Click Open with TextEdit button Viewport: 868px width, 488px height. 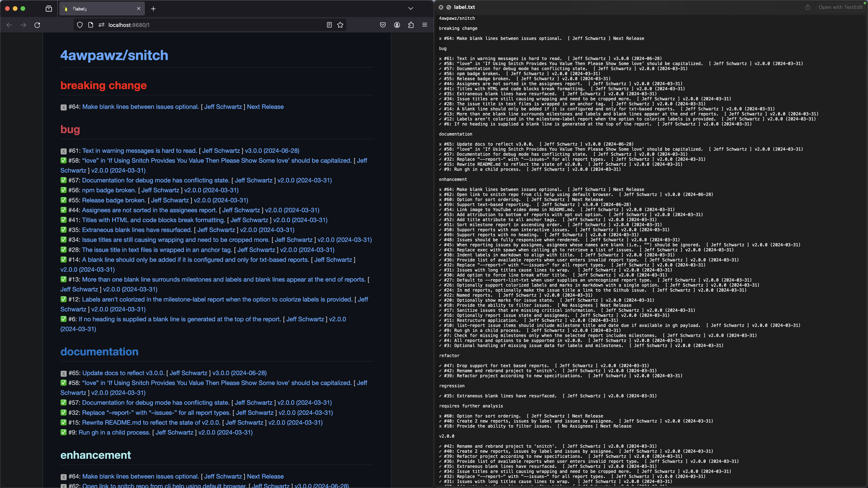pos(840,7)
